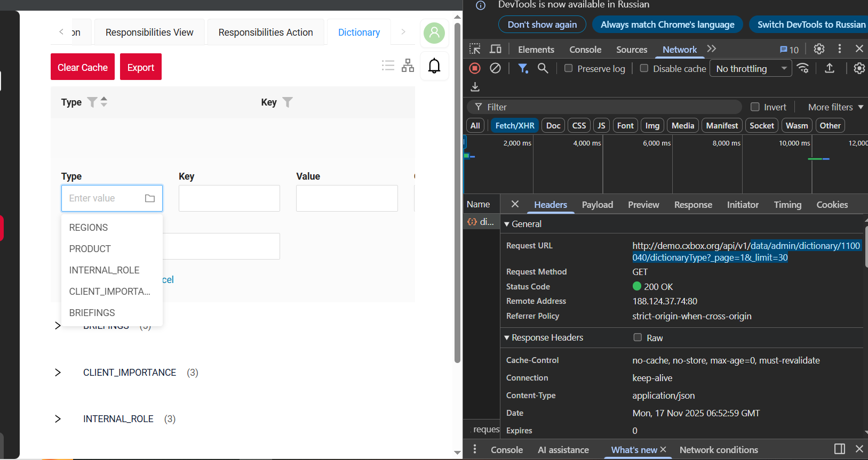
Task: Check the Disable cache option
Action: tap(644, 68)
